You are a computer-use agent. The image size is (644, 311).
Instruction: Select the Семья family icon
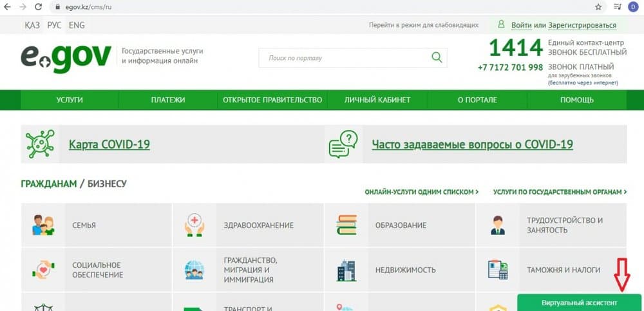44,225
